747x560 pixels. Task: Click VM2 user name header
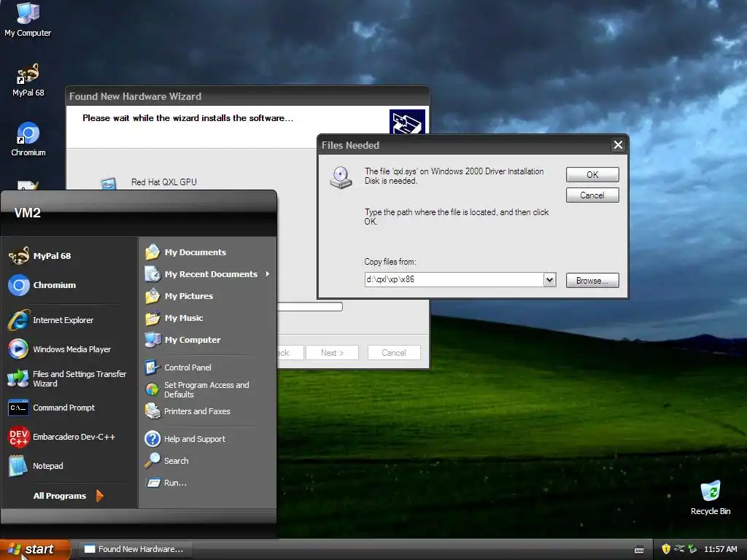(x=27, y=213)
